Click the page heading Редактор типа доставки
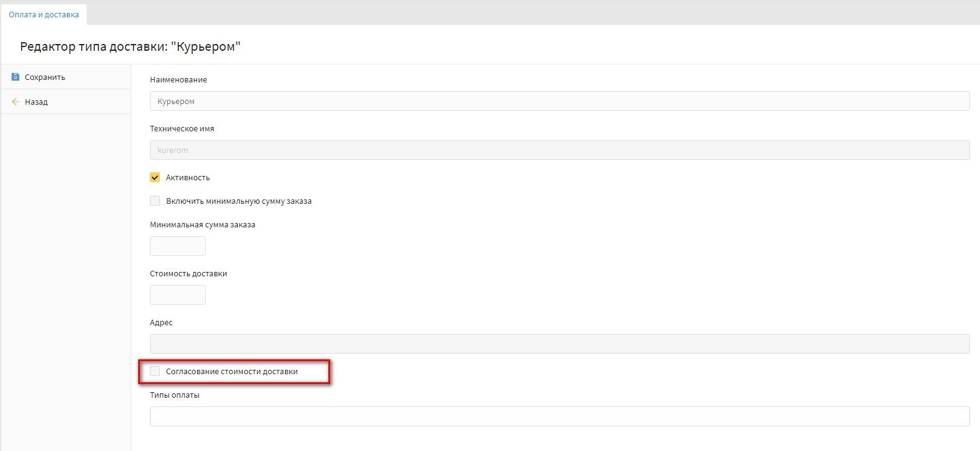Viewport: 980px width, 451px height. point(130,46)
